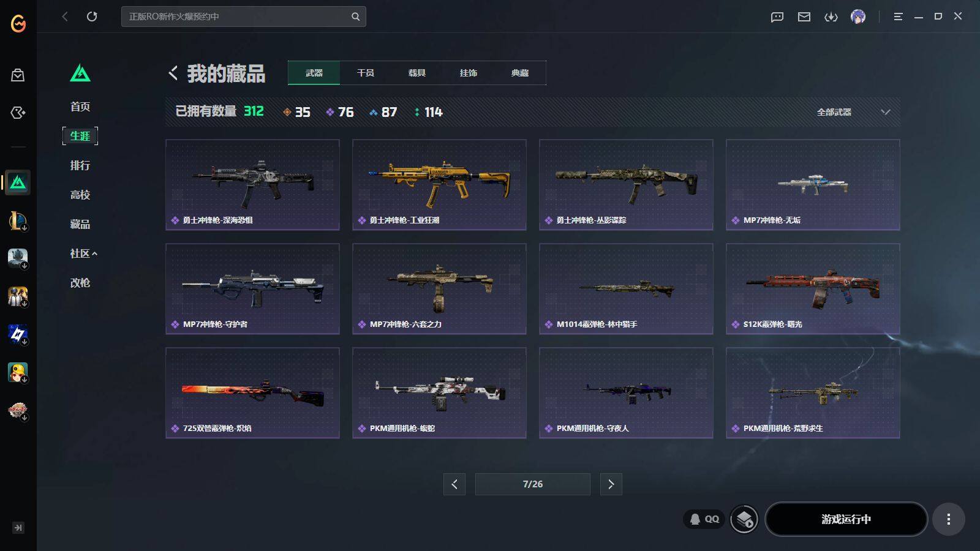Open the hamburger menu in title bar
Viewport: 980px width, 551px height.
(898, 17)
